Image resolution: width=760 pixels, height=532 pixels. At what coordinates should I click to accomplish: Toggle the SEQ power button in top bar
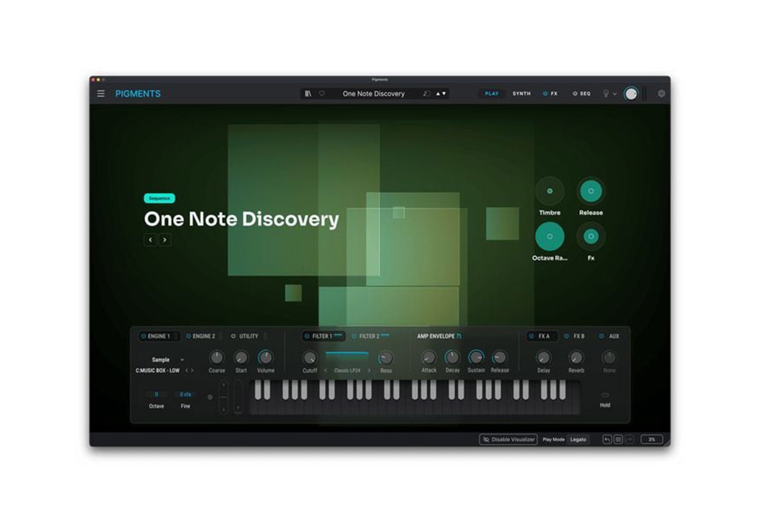click(x=575, y=94)
